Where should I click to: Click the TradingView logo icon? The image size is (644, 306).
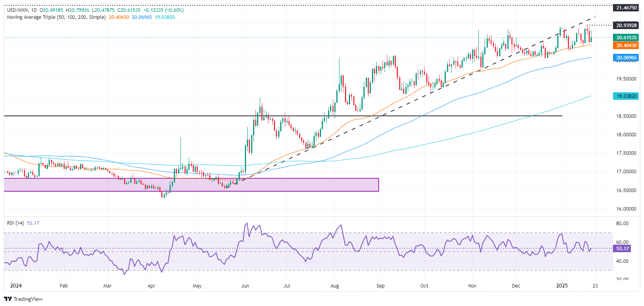(x=9, y=299)
